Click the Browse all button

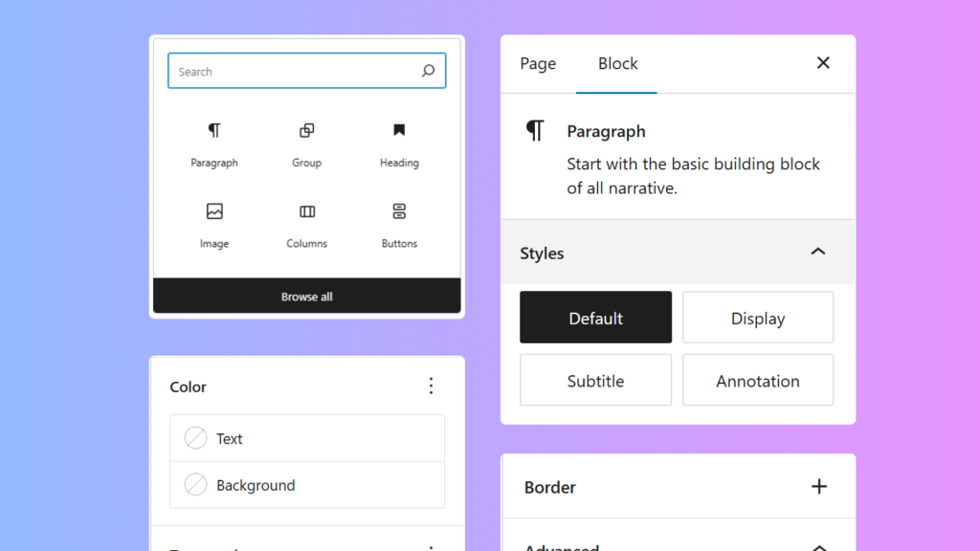(x=306, y=297)
